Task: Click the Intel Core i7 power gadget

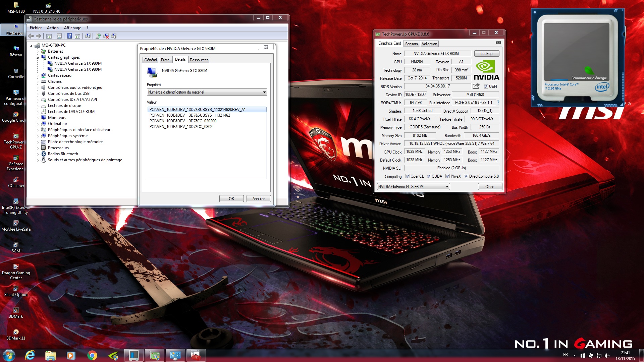Action: click(x=578, y=58)
